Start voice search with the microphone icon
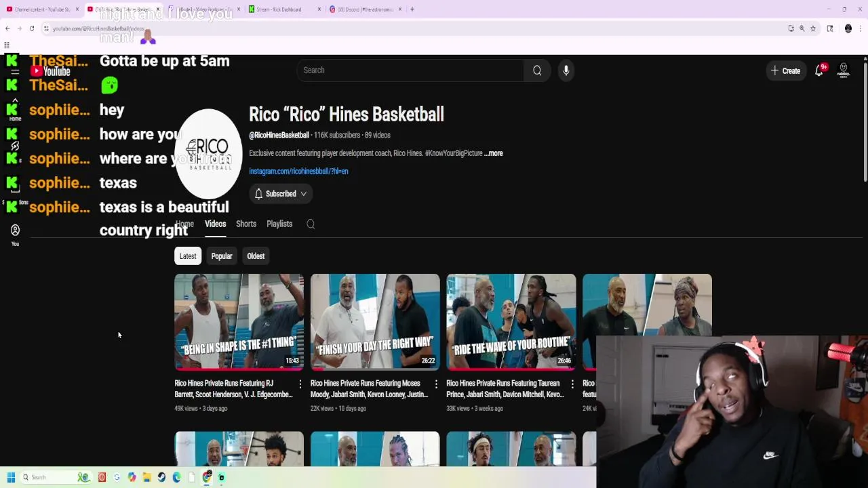 (566, 70)
